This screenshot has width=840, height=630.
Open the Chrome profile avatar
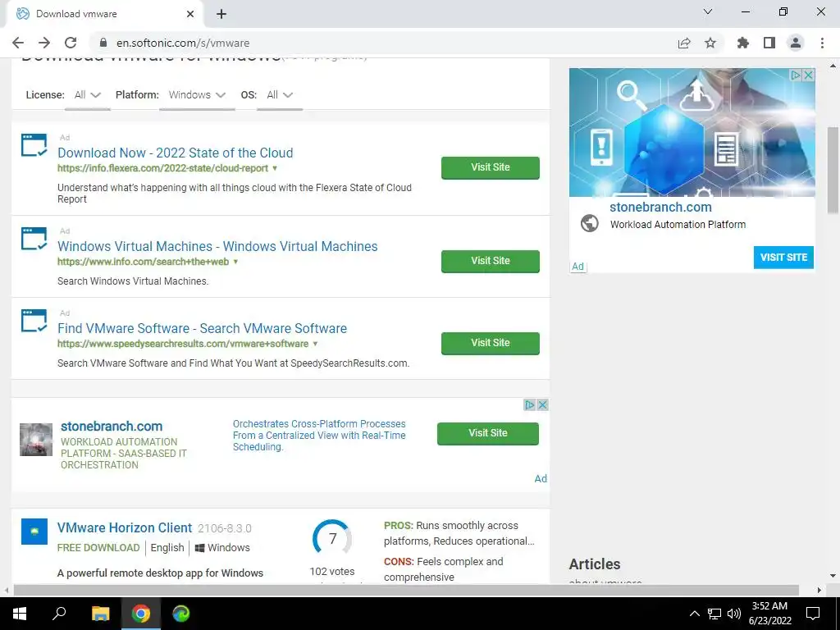tap(796, 43)
